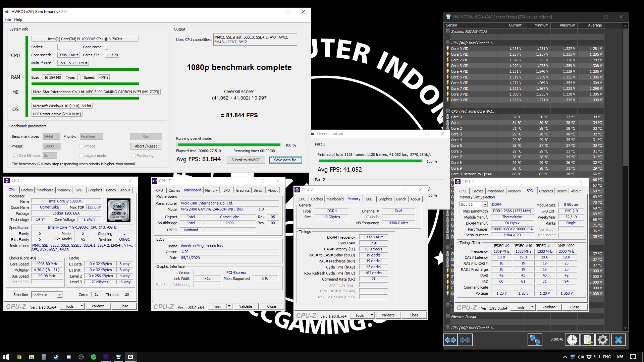Open Google Chrome from the taskbar

[19, 357]
